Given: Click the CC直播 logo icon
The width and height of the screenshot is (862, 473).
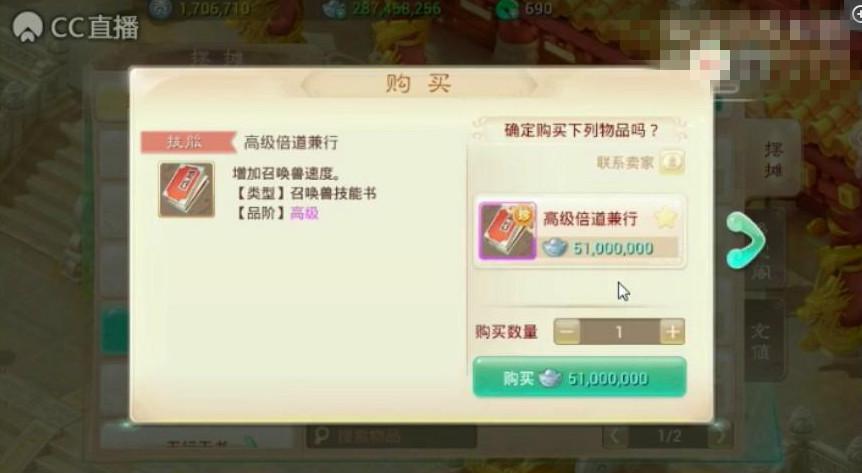Looking at the screenshot, I should coord(27,26).
